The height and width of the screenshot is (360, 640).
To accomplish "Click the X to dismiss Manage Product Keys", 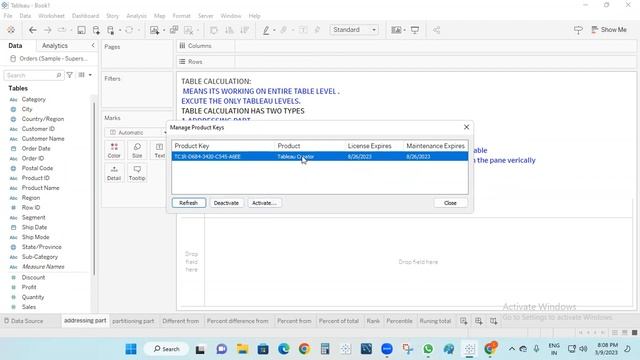I will [x=466, y=127].
